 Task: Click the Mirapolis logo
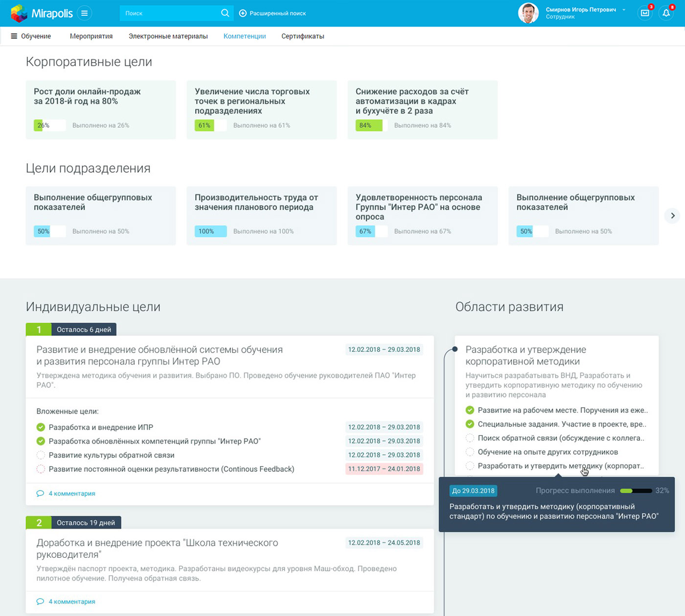pyautogui.click(x=42, y=13)
